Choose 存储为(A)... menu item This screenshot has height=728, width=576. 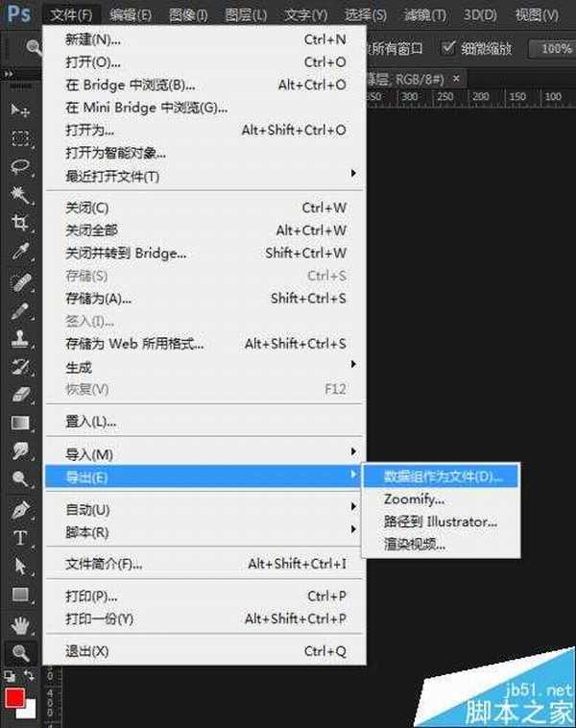(x=204, y=298)
